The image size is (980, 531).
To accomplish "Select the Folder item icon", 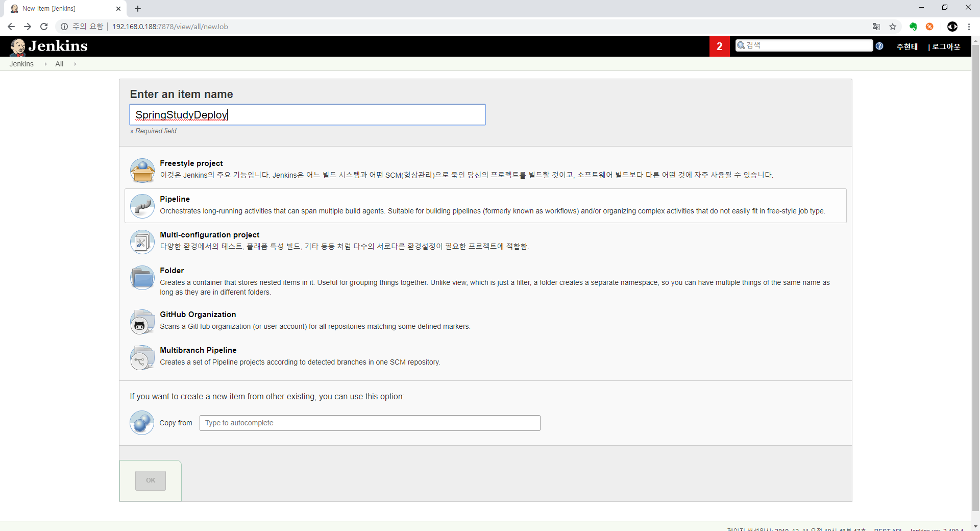I will click(x=142, y=277).
